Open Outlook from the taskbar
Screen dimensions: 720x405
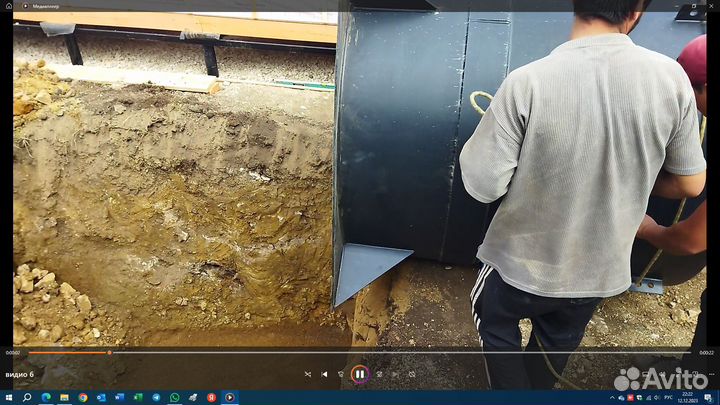coord(100,397)
